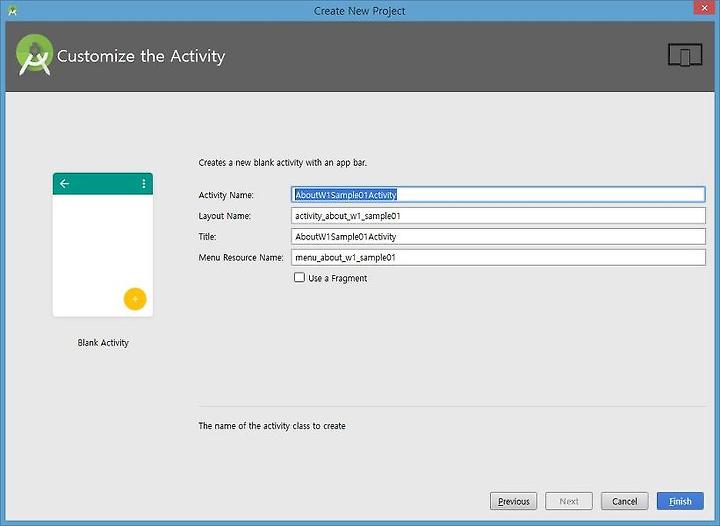Click the 'Layout Name:' label

[225, 216]
